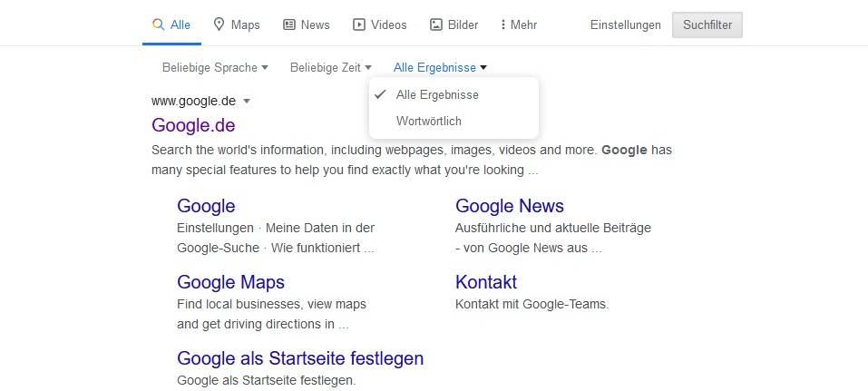Click the newspaper icon beside News
The image size is (868, 391).
tap(289, 24)
